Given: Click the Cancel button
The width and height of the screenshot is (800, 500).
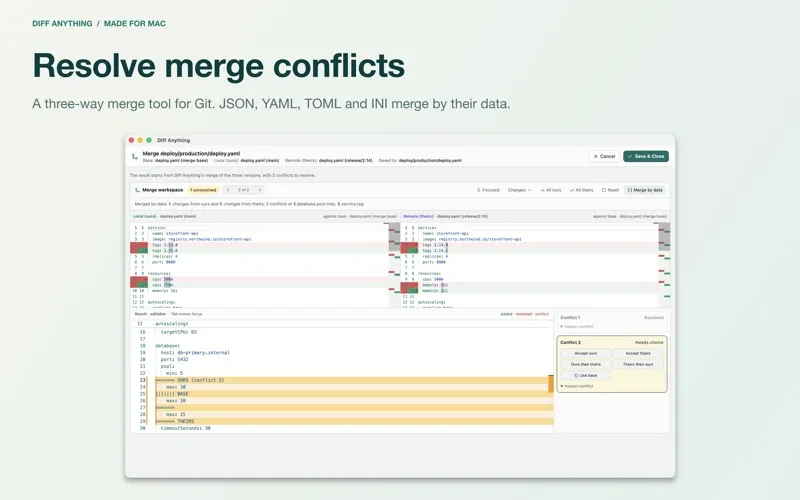Looking at the screenshot, I should pos(604,156).
